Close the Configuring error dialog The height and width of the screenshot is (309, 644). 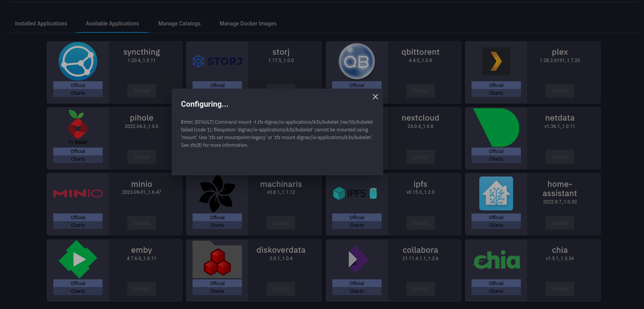coord(375,97)
